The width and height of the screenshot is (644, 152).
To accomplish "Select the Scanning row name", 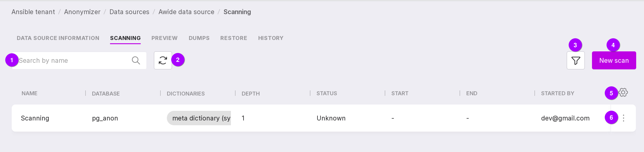I will [x=35, y=118].
